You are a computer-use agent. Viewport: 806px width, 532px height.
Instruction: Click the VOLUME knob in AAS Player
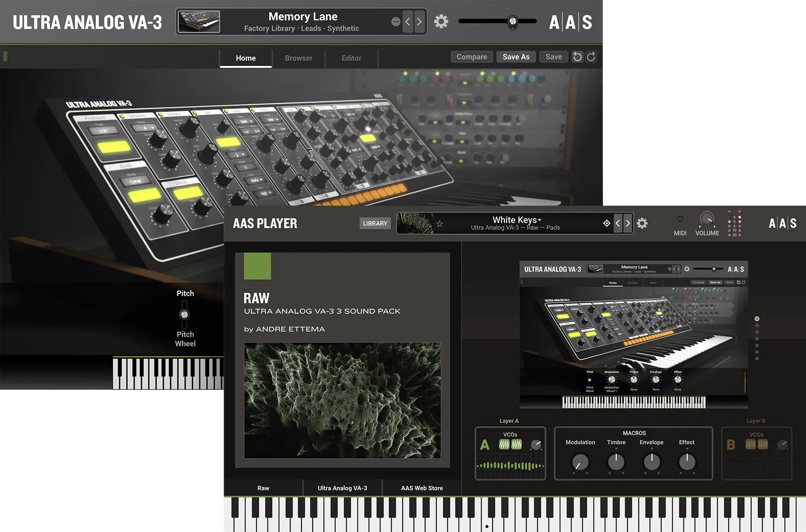(707, 219)
